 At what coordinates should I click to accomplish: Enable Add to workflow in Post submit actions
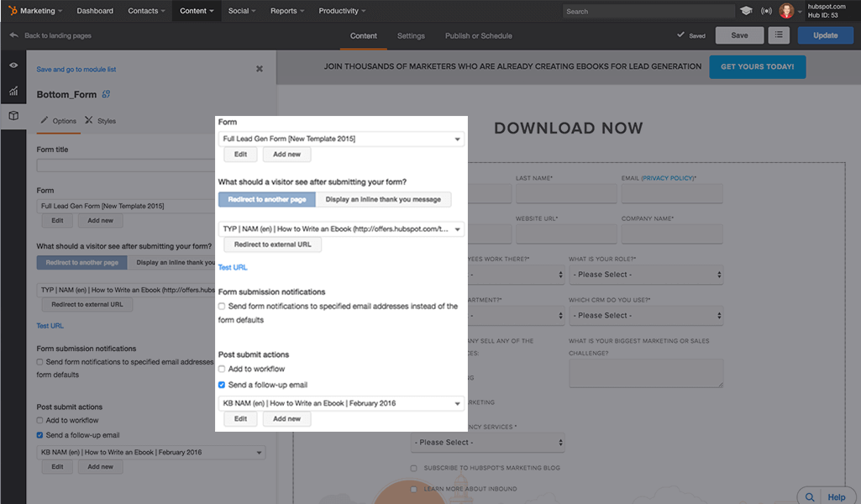[x=222, y=367]
